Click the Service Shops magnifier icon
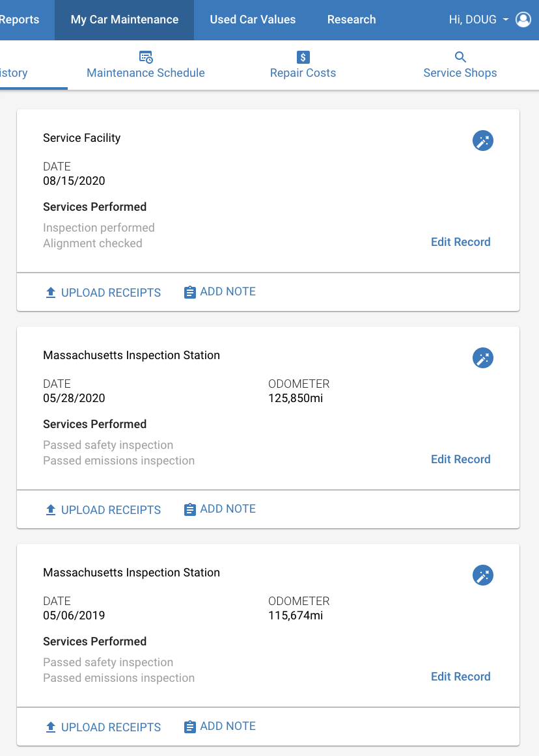 [460, 57]
